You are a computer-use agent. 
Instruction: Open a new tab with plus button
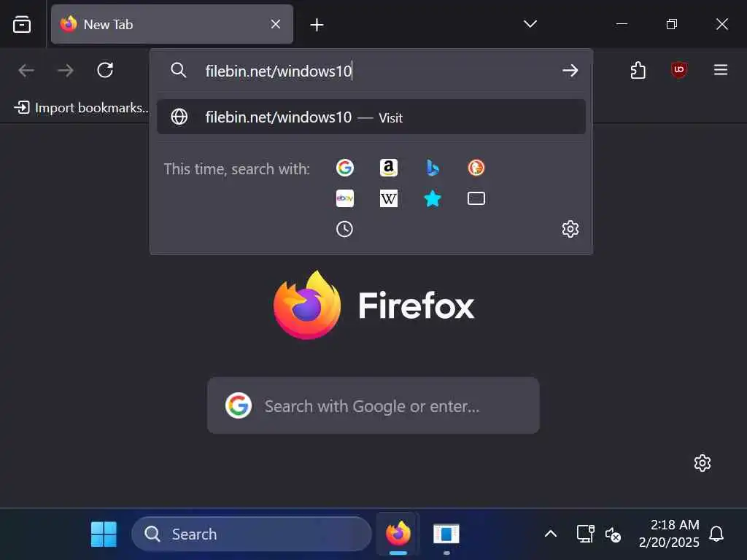pos(317,25)
